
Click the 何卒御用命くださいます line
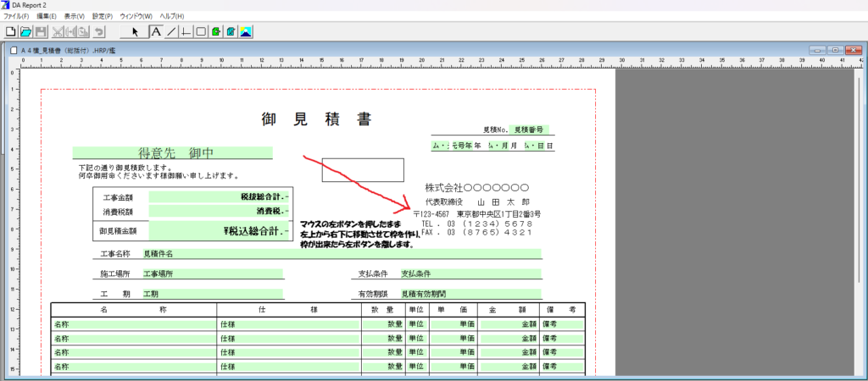click(x=159, y=176)
